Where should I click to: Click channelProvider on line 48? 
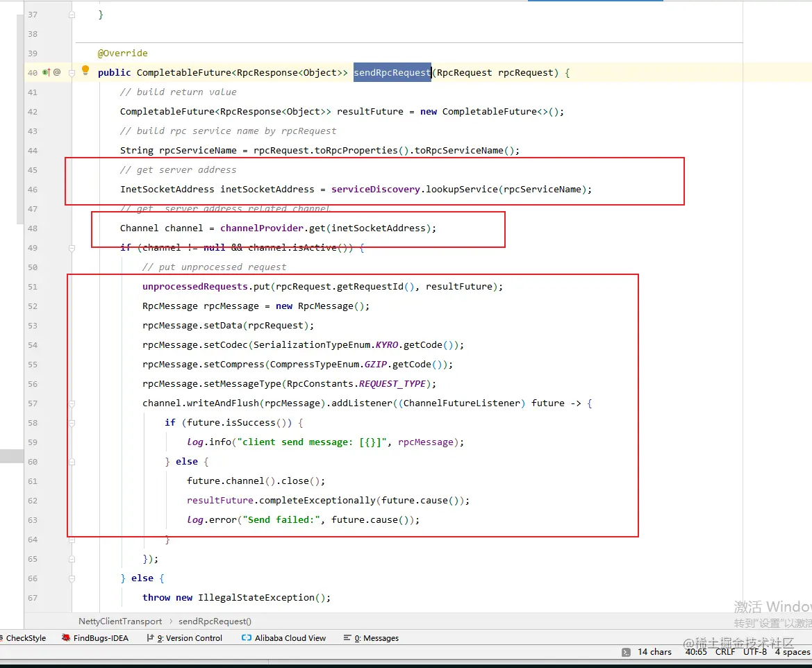pyautogui.click(x=261, y=228)
